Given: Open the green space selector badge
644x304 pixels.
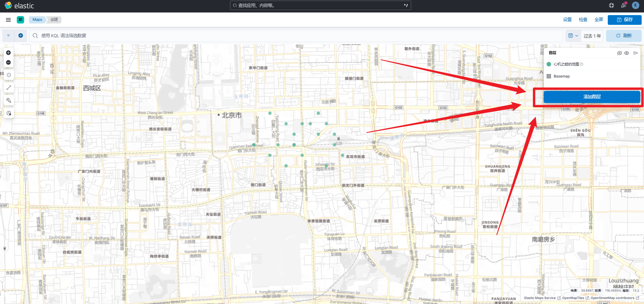Looking at the screenshot, I should point(20,20).
